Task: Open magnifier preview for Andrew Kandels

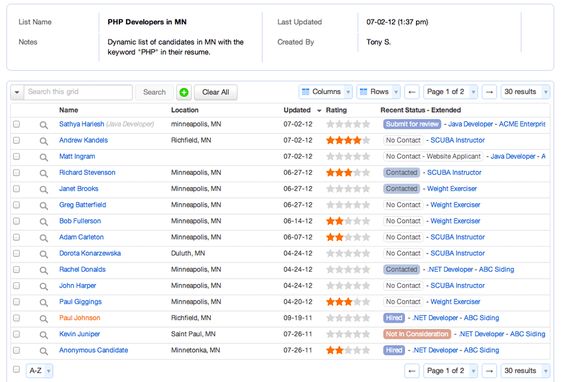Action: pos(43,141)
